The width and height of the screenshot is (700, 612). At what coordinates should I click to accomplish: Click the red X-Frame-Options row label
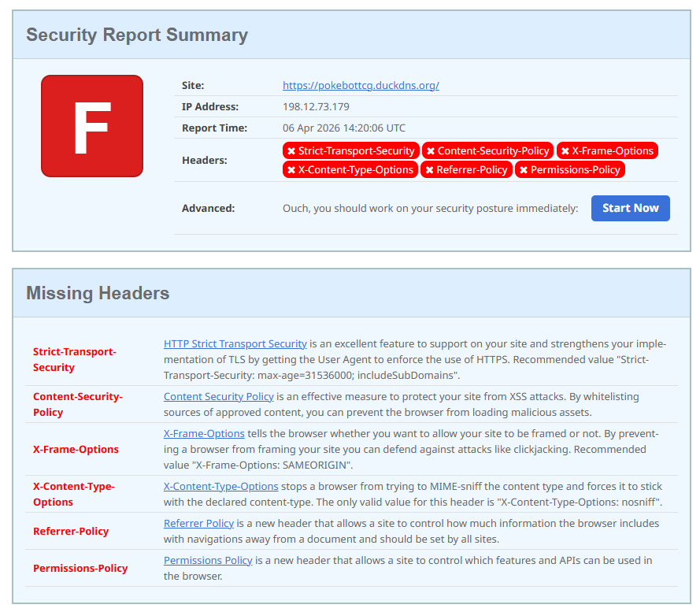click(x=76, y=450)
